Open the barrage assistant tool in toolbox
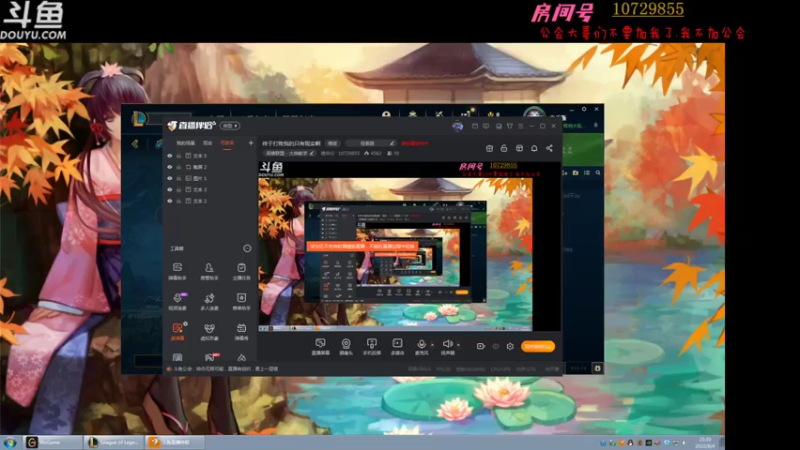 pos(177,271)
